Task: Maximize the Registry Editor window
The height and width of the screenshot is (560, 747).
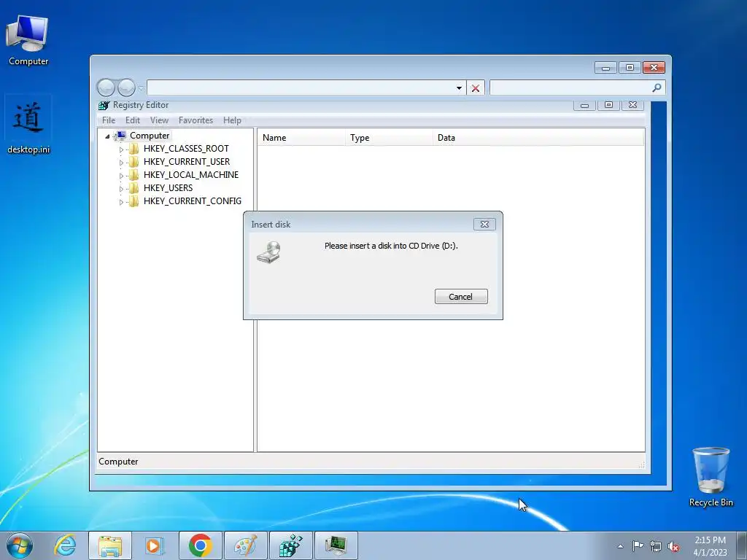Action: [608, 105]
